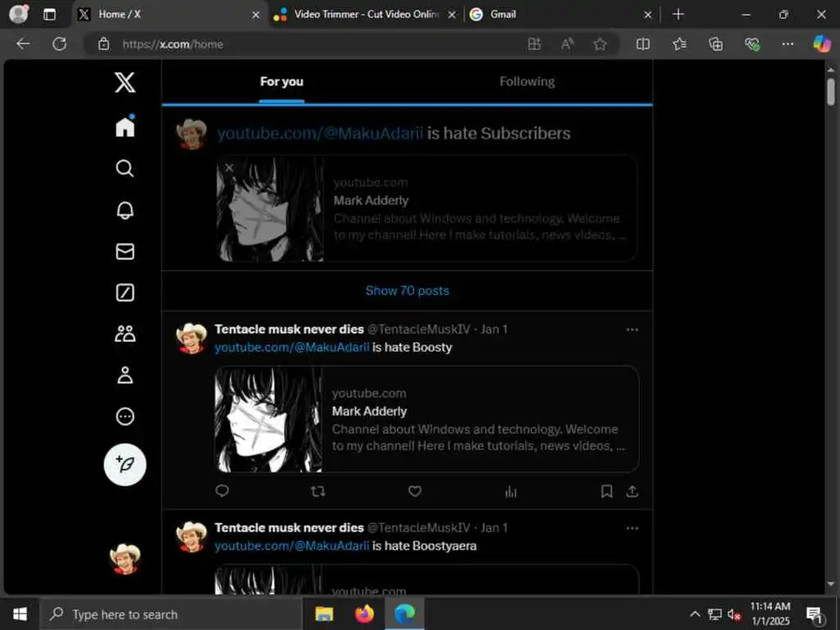Click avatar of the 'is hate Boosty' post
840x630 pixels.
191,339
